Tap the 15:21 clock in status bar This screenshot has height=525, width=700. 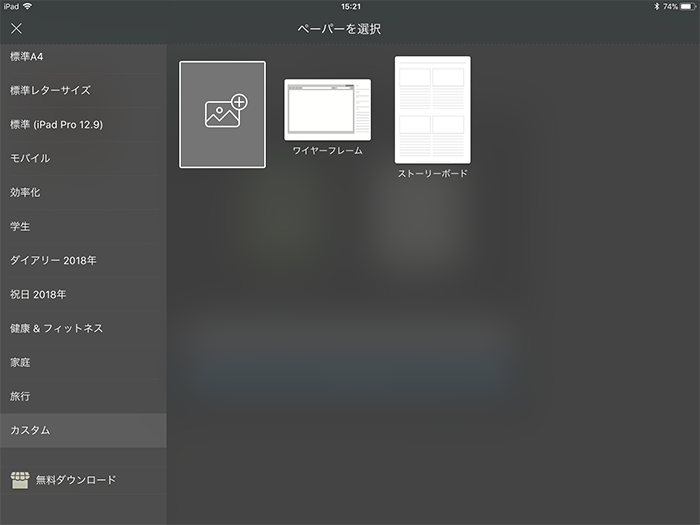(x=350, y=6)
